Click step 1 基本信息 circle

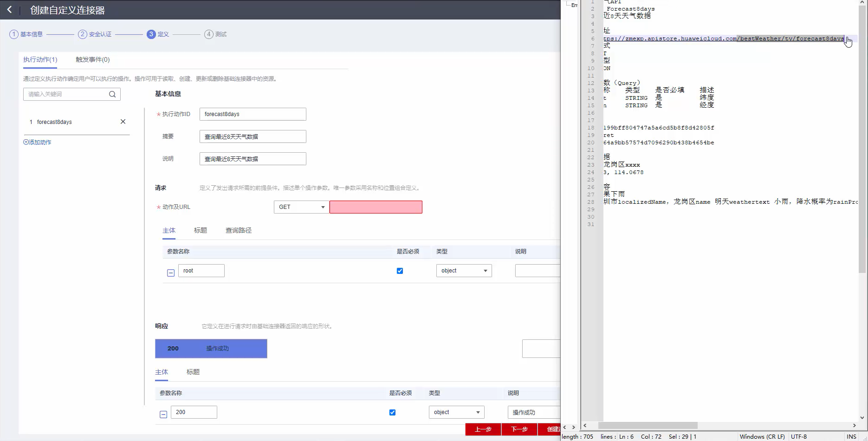14,34
